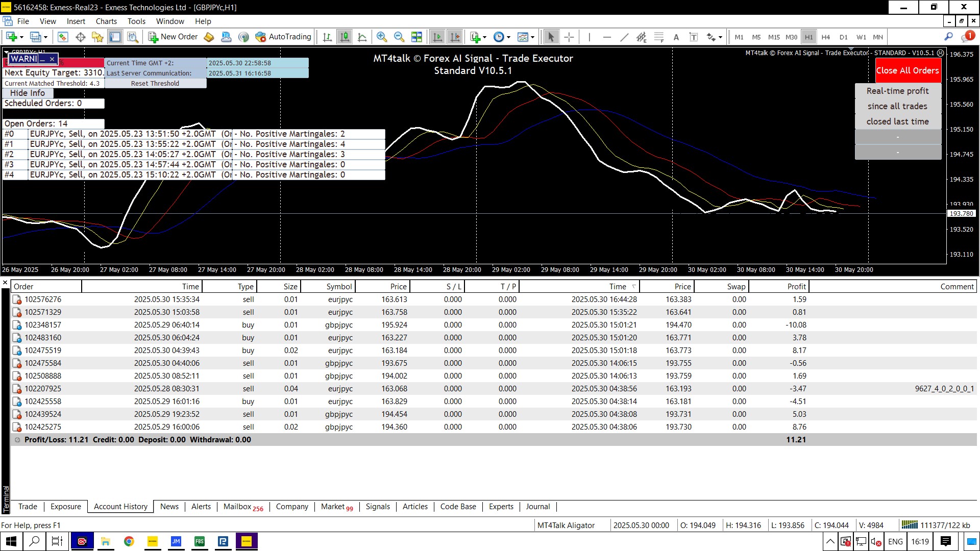Toggle the Chart Shift button
The image size is (980, 551).
pyautogui.click(x=455, y=37)
